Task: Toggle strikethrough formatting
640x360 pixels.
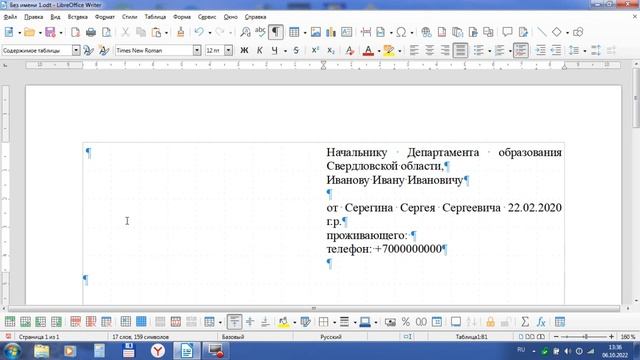Action: (x=296, y=51)
